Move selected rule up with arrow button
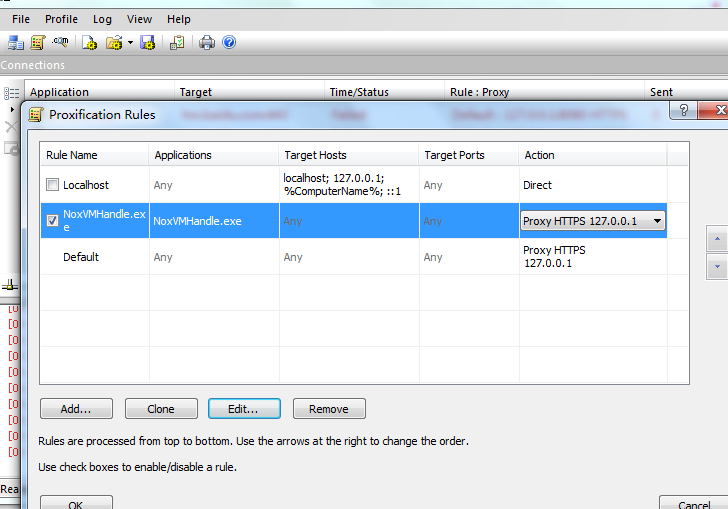 pos(717,239)
